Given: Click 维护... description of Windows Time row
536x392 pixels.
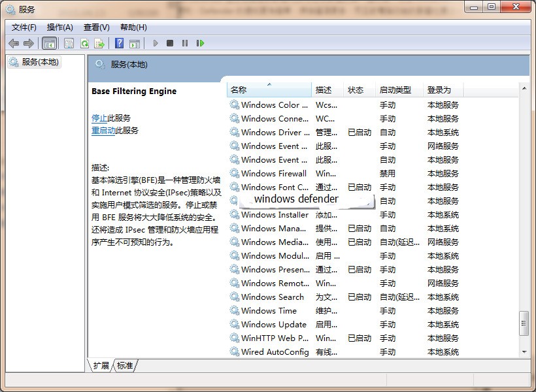Looking at the screenshot, I should pos(326,311).
